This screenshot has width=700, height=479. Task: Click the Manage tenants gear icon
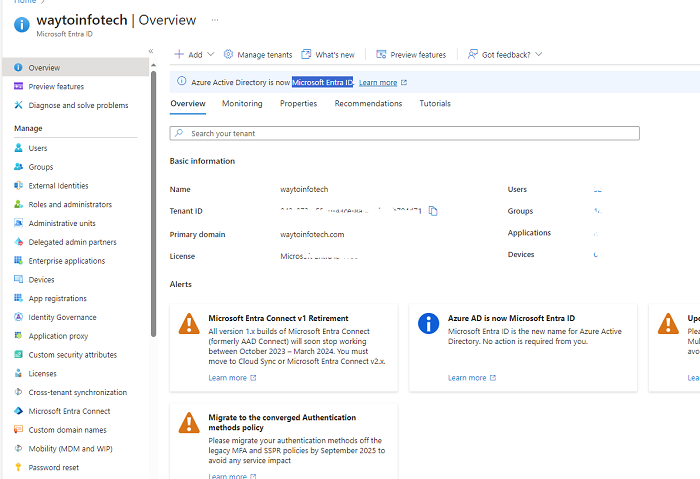tap(228, 54)
